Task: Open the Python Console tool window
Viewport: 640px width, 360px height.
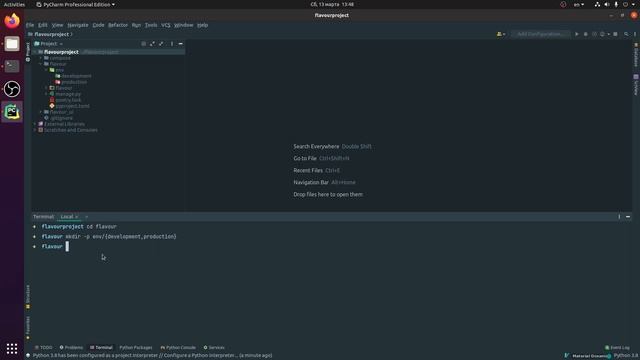Action: coord(178,348)
